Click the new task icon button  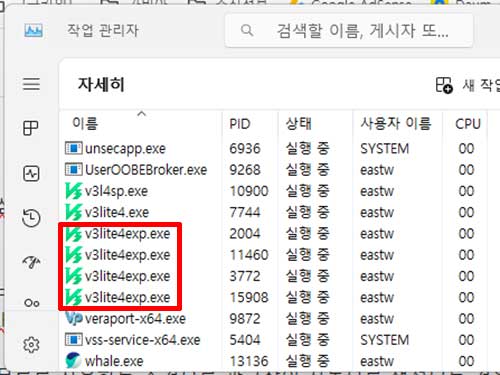(444, 85)
